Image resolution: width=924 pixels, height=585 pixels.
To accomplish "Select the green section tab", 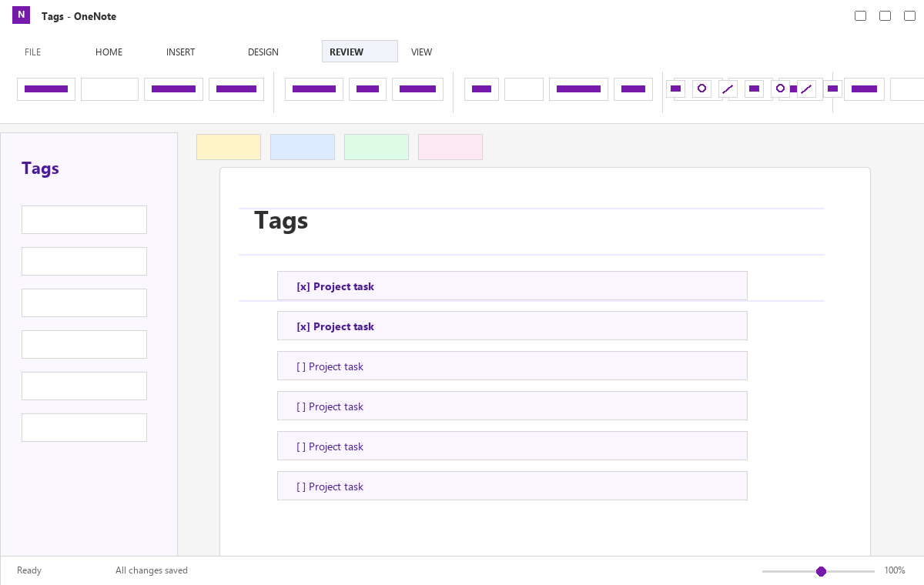I will coord(377,147).
